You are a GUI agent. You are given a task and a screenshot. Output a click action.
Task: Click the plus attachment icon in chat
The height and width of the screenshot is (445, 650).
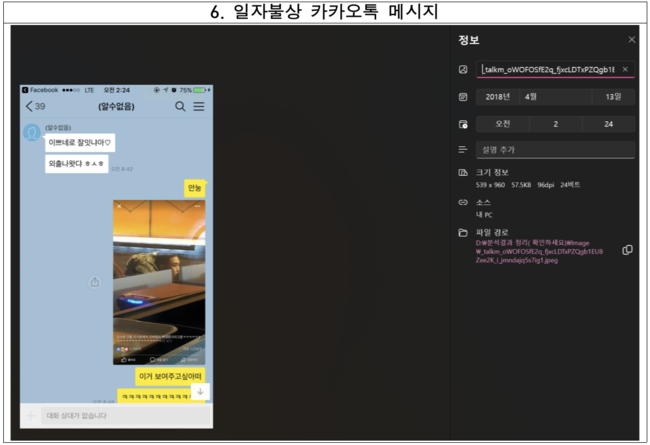pos(32,415)
